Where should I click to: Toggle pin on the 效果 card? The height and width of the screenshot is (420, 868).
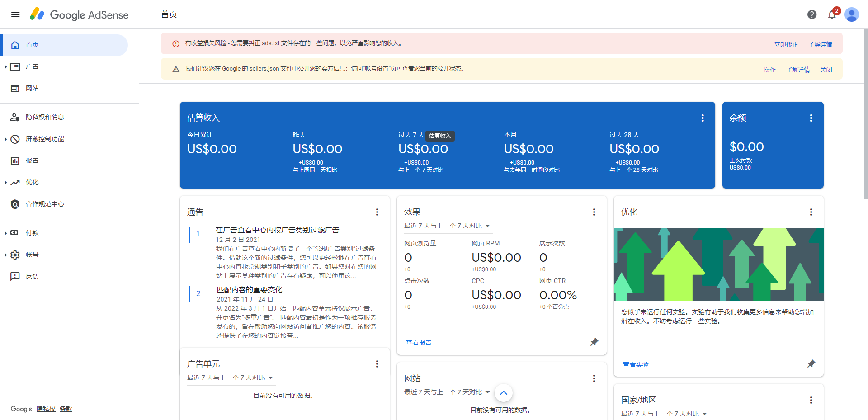(x=594, y=342)
